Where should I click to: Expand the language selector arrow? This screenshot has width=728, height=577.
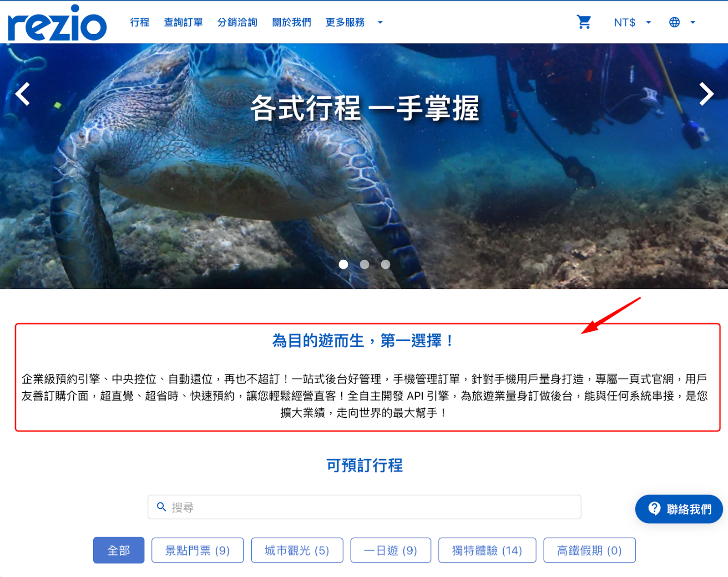point(693,22)
